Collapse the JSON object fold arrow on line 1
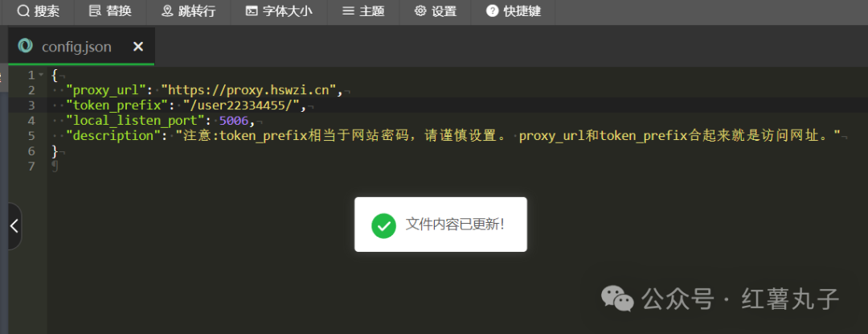Viewport: 868px width, 334px height. tap(41, 75)
